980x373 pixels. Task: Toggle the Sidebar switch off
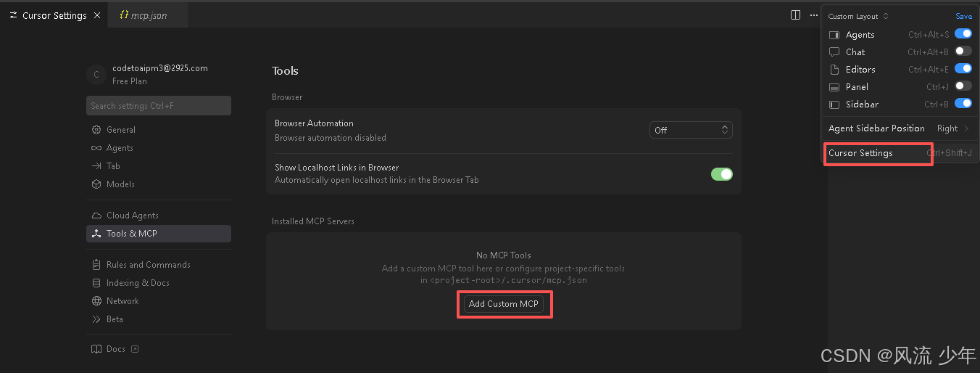coord(963,103)
